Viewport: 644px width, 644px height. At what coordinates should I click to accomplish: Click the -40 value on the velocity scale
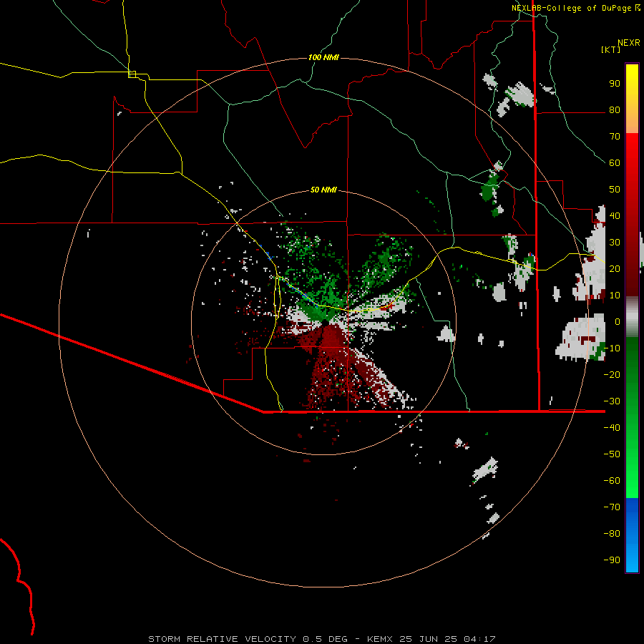coord(612,428)
